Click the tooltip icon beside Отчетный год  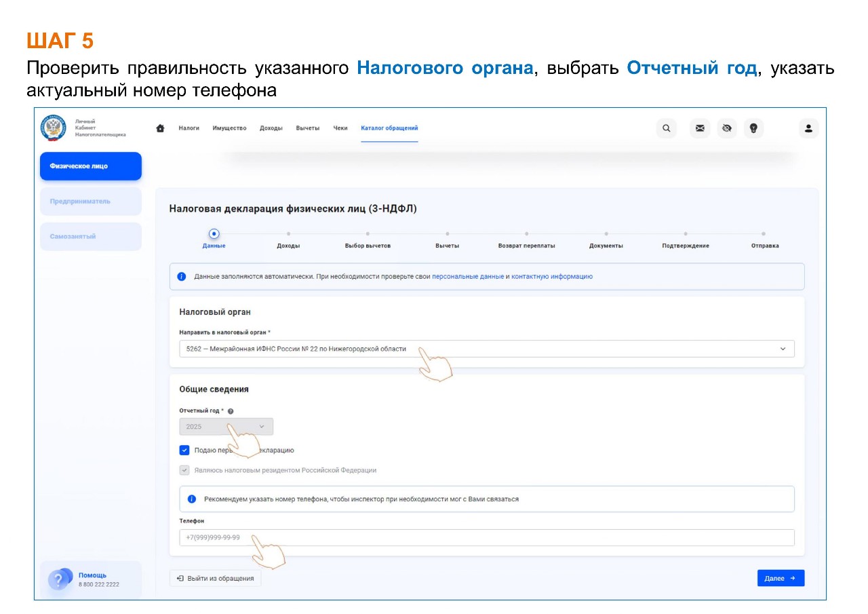click(231, 411)
